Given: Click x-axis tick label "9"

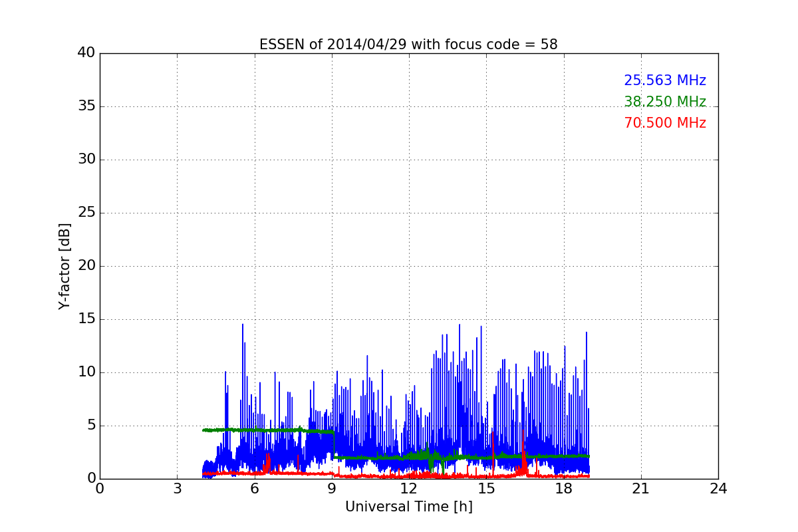Looking at the screenshot, I should [x=332, y=489].
